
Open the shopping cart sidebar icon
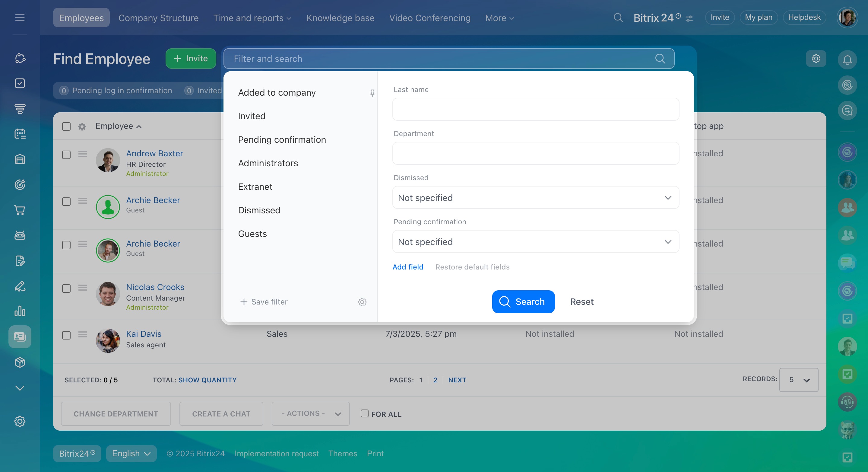pos(20,210)
